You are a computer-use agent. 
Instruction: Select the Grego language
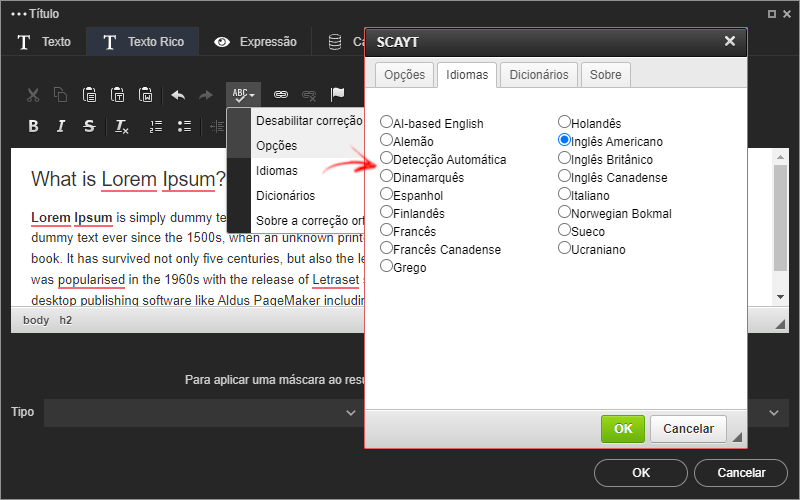pyautogui.click(x=386, y=266)
